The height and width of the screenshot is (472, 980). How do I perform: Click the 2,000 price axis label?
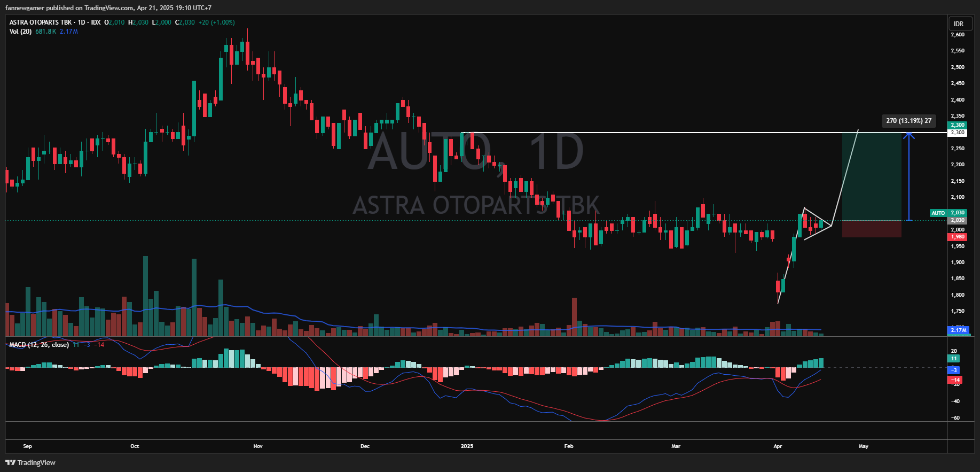958,230
